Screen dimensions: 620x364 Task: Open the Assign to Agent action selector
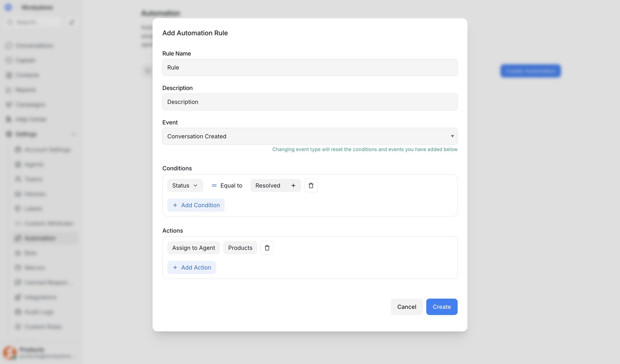193,248
